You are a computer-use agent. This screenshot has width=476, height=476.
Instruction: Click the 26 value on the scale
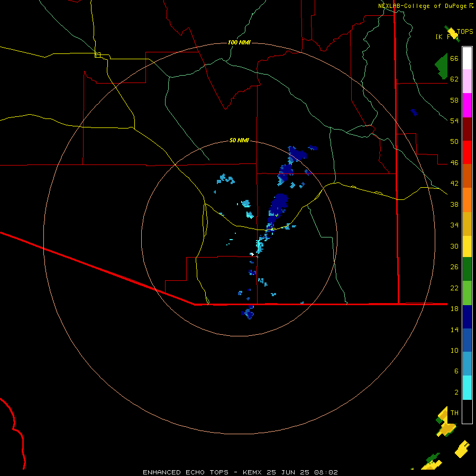(x=454, y=267)
